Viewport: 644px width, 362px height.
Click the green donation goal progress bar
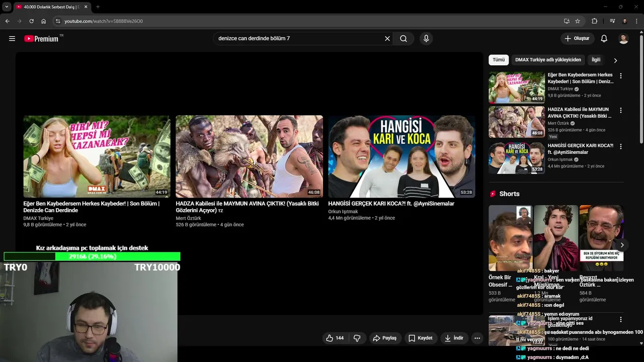click(x=92, y=256)
